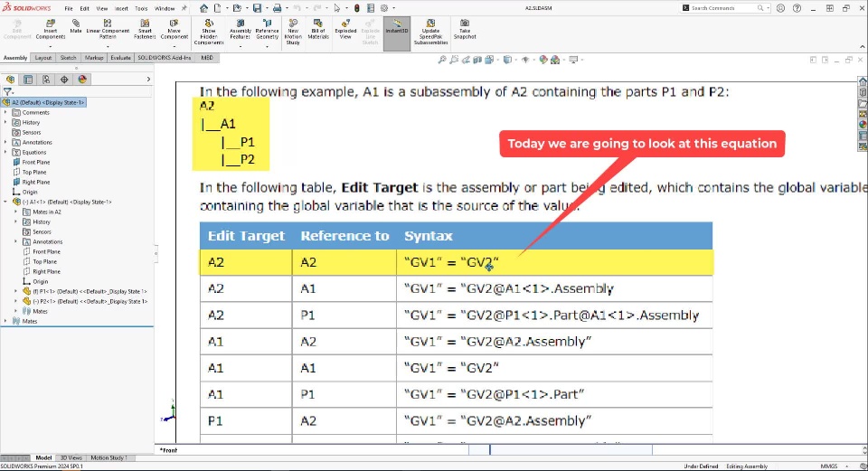
Task: Expand the Mates in A2 folder
Action: coord(16,212)
